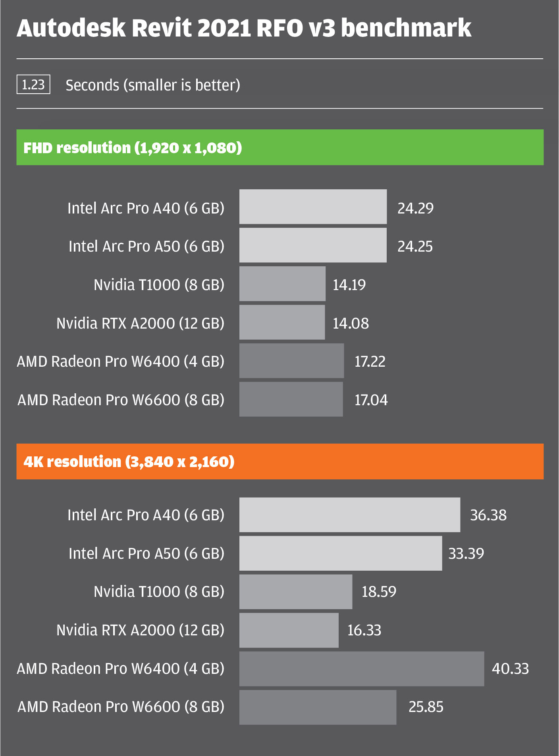Image resolution: width=559 pixels, height=756 pixels.
Task: Click the AMD Radeon Pro W6600 label under 4K
Action: [x=121, y=707]
